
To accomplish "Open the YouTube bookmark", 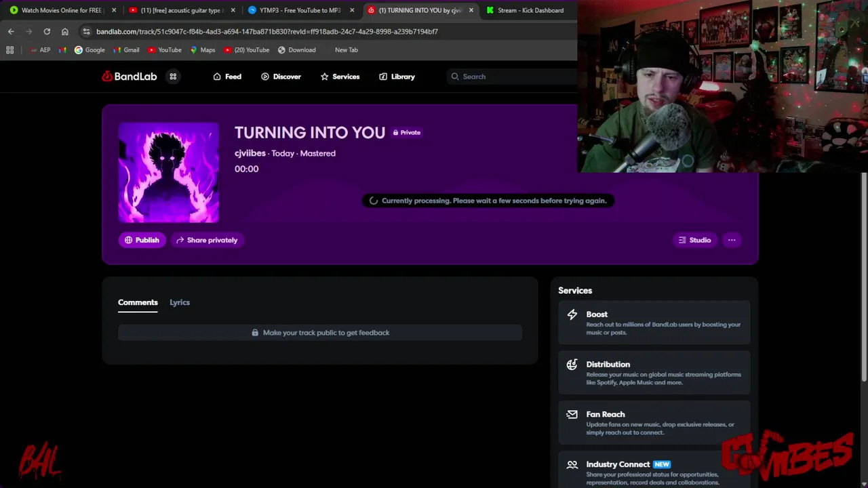I will tap(164, 49).
